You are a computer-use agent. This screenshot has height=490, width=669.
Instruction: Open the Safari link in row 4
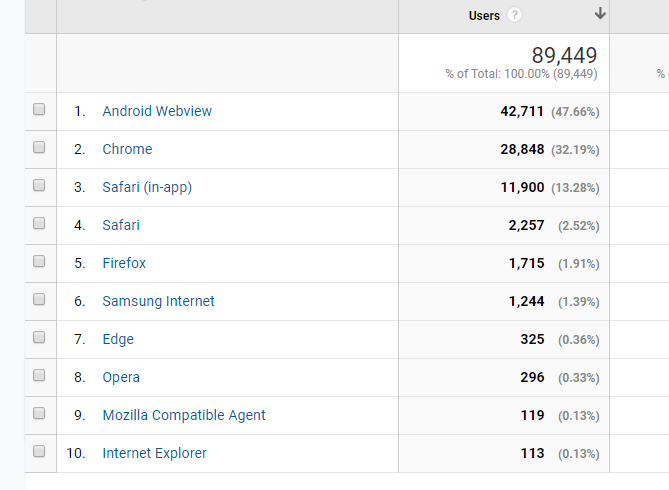[121, 225]
